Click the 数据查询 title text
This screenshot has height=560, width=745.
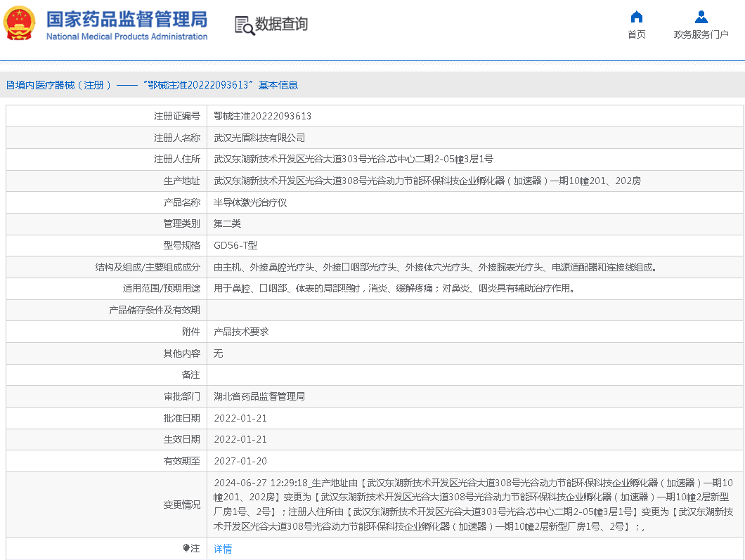(x=281, y=25)
